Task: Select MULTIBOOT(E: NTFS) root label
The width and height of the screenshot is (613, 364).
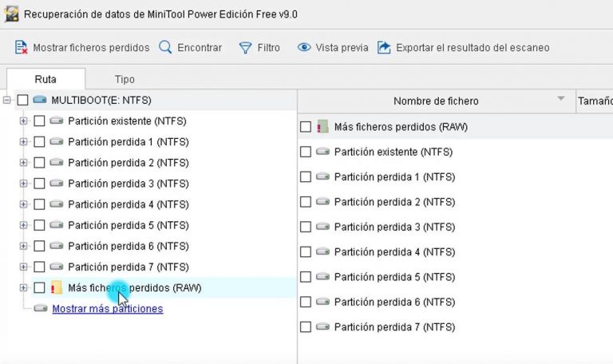Action: click(101, 100)
